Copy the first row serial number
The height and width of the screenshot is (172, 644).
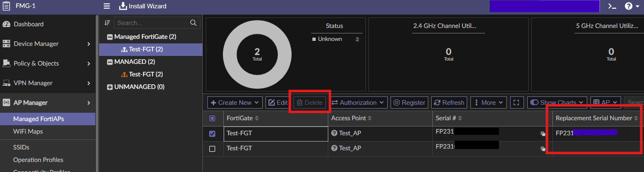tap(543, 134)
